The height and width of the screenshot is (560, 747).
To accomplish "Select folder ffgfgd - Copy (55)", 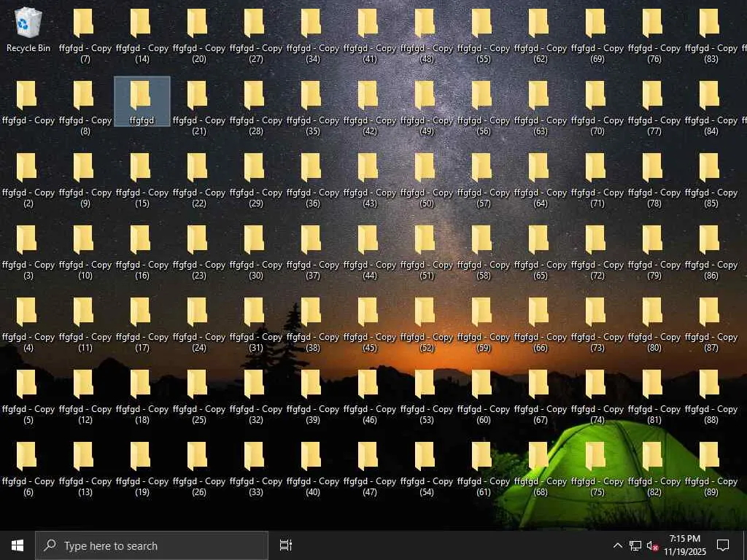I will pyautogui.click(x=484, y=35).
